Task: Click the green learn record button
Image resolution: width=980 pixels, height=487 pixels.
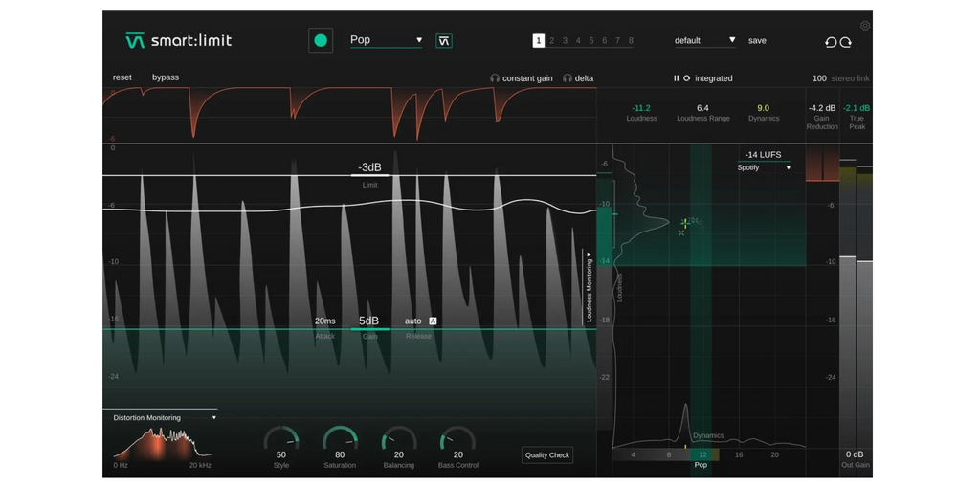Action: 321,40
